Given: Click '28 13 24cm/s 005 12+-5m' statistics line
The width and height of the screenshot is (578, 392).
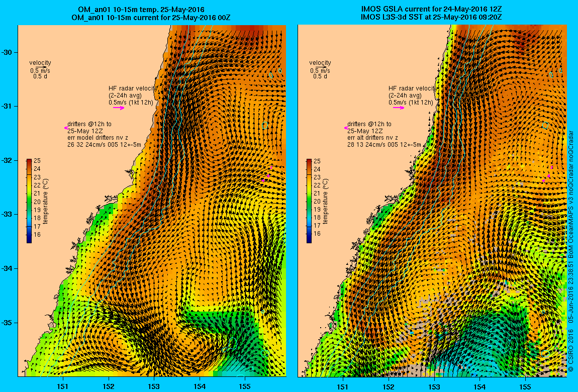Looking at the screenshot, I should 383,145.
